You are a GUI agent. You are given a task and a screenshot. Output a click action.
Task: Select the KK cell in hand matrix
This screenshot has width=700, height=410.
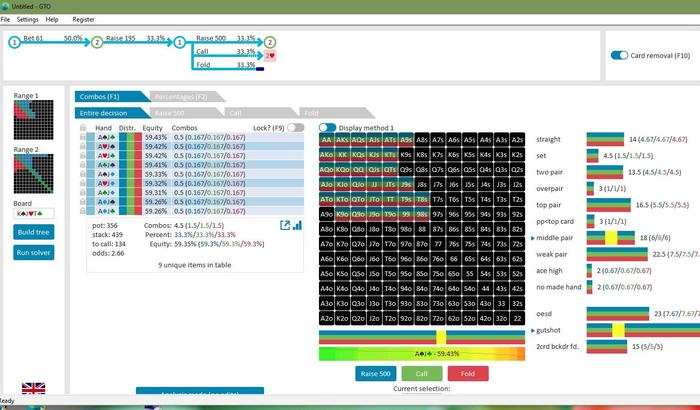click(342, 155)
